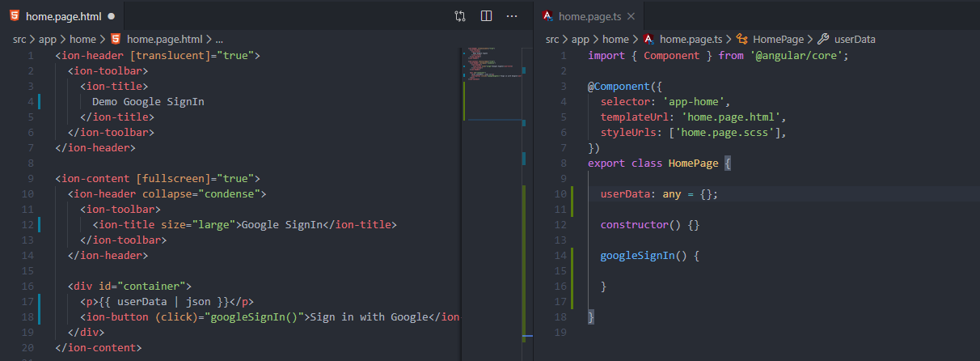Select 'src' in the left breadcrumb
980x361 pixels.
[19, 39]
